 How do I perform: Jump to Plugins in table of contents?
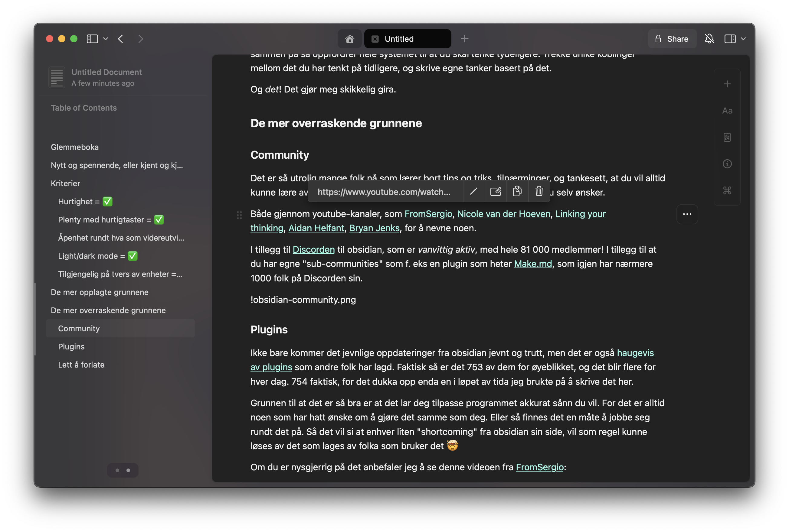click(71, 346)
